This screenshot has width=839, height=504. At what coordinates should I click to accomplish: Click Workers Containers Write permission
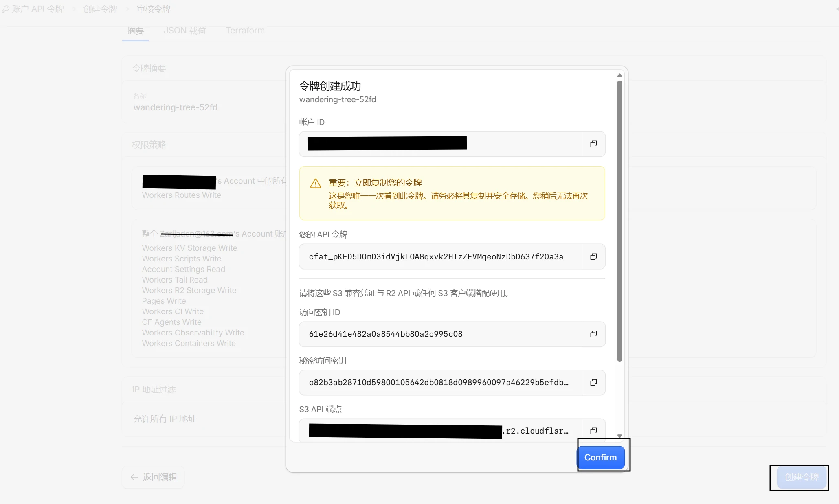(189, 343)
